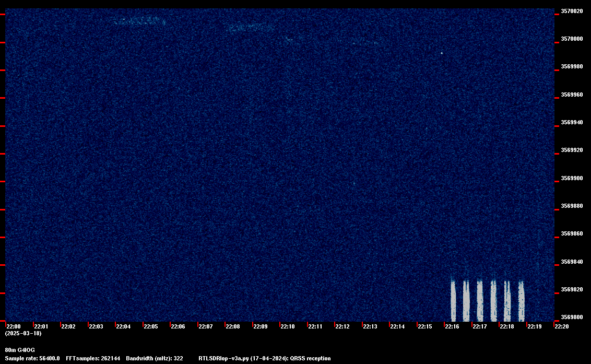Select the 22:02 time axis label

click(68, 326)
